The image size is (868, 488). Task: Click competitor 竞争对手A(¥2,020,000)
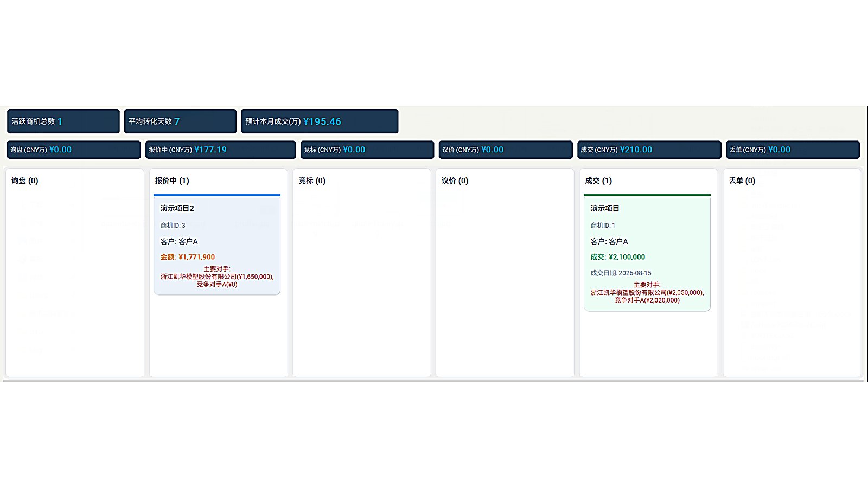coord(647,300)
